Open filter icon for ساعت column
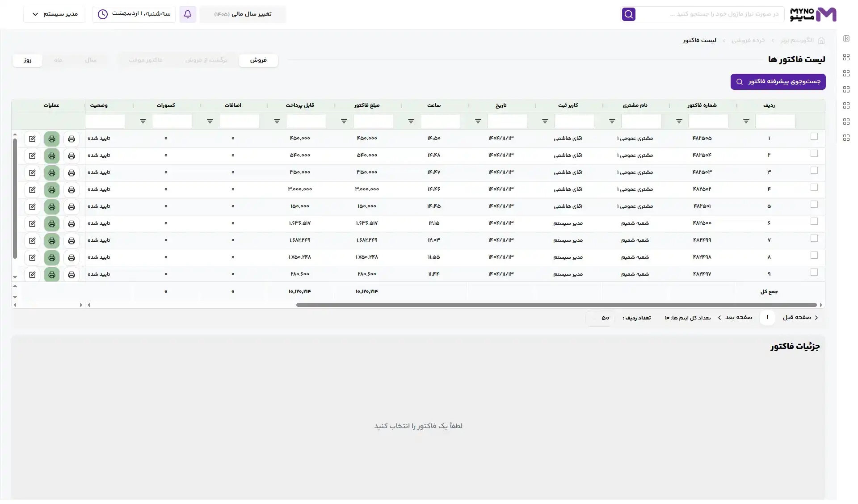858x504 pixels. (411, 121)
